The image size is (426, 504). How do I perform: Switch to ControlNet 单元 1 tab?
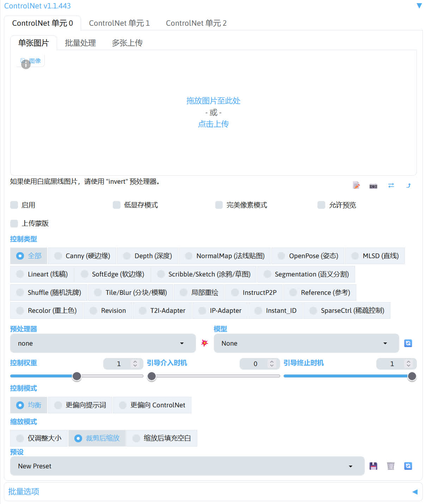pos(119,23)
